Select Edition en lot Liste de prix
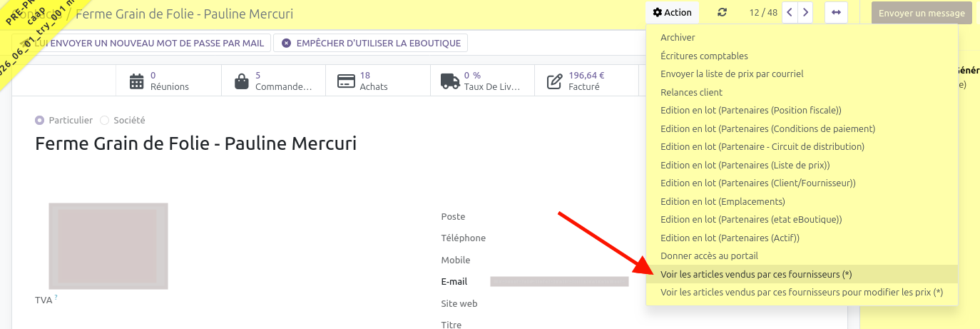This screenshot has height=329, width=980. pyautogui.click(x=802, y=165)
